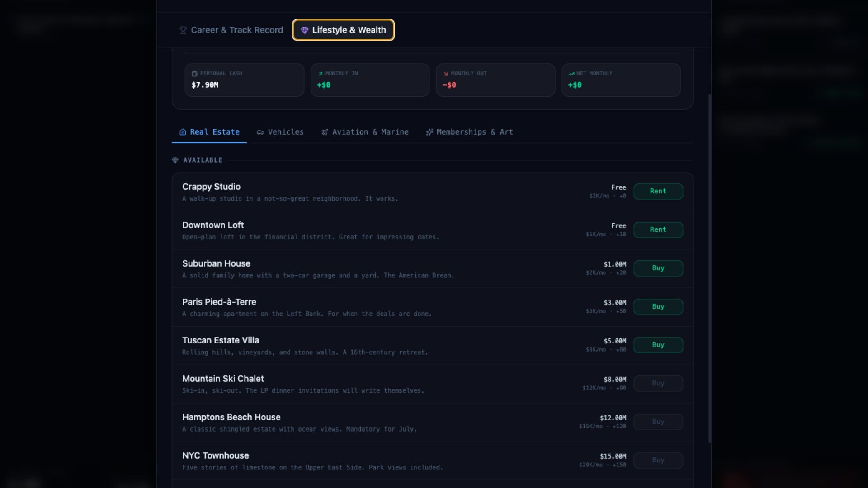Click the Net Monthly trend icon

pyautogui.click(x=571, y=74)
